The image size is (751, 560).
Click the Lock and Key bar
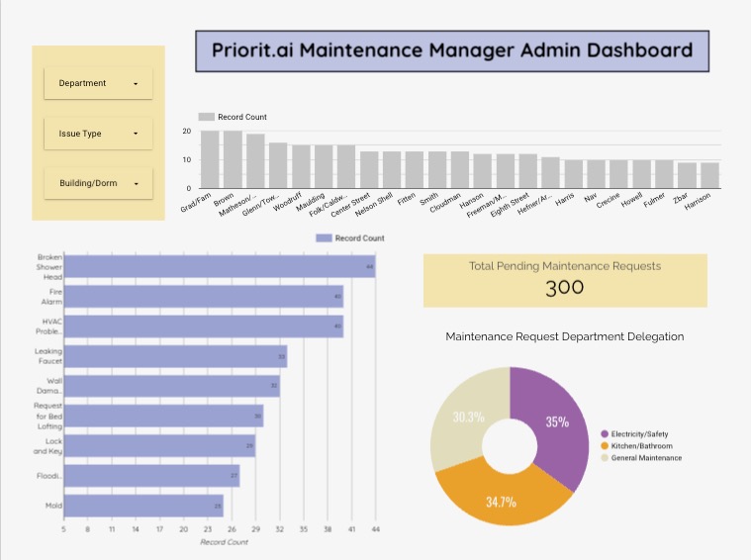(159, 446)
